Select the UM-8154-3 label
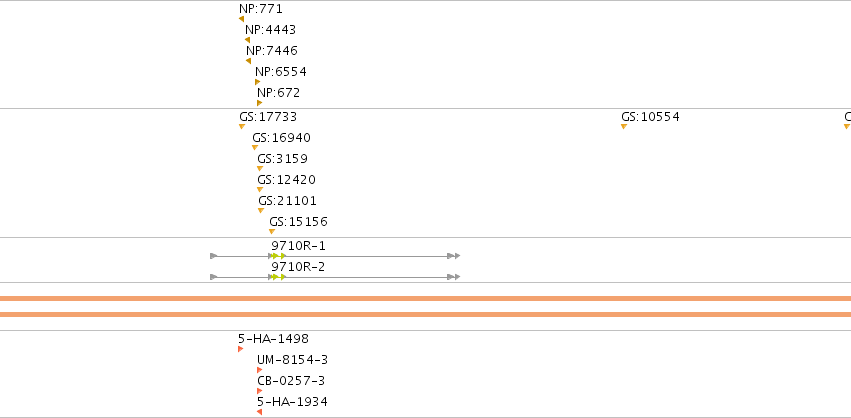 (293, 360)
